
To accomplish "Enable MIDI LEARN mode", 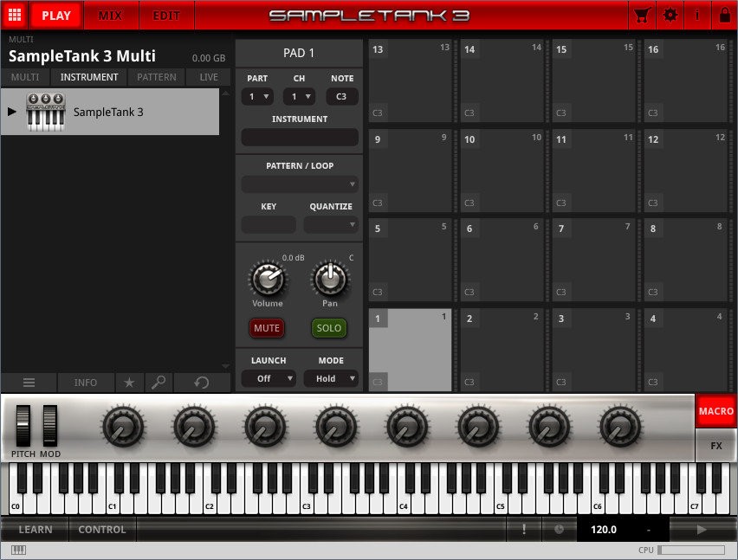I will pos(36,530).
